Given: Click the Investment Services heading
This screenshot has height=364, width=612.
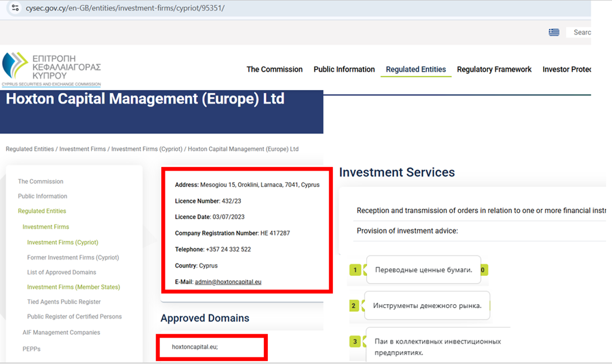Looking at the screenshot, I should (397, 172).
